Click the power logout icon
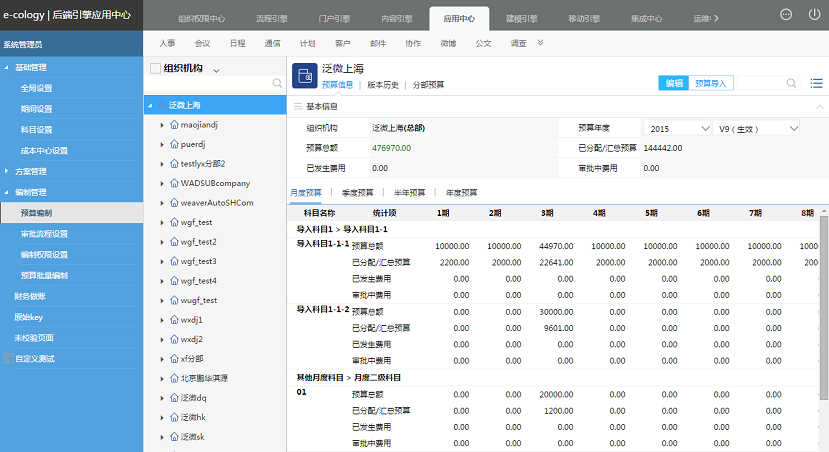This screenshot has width=829, height=452. pyautogui.click(x=814, y=15)
